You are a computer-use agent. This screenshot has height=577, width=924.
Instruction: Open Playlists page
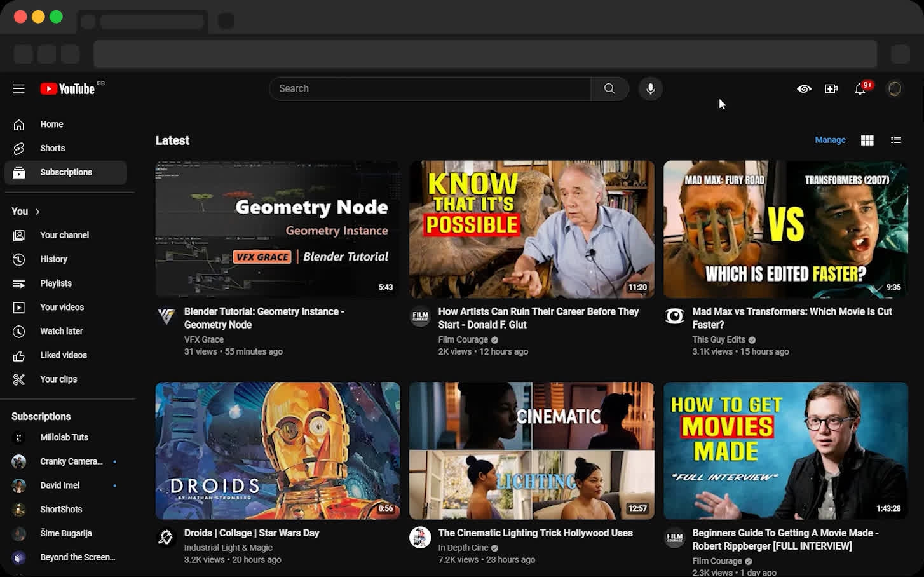click(x=66, y=283)
